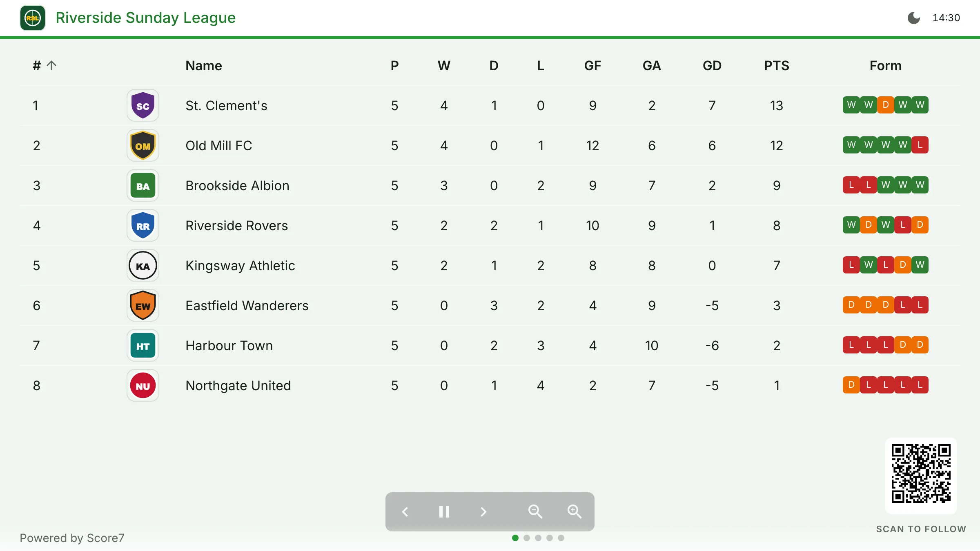
Task: Zoom out with magnifier minus icon
Action: [535, 512]
